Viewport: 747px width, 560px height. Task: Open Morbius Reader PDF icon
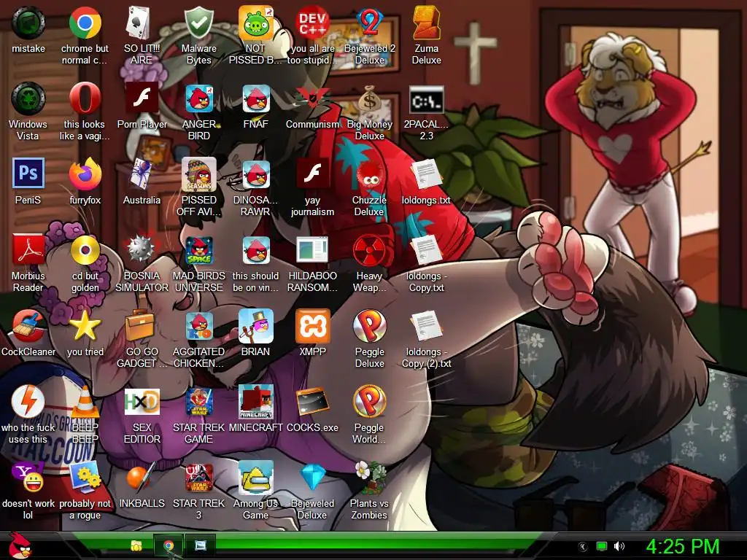click(28, 250)
